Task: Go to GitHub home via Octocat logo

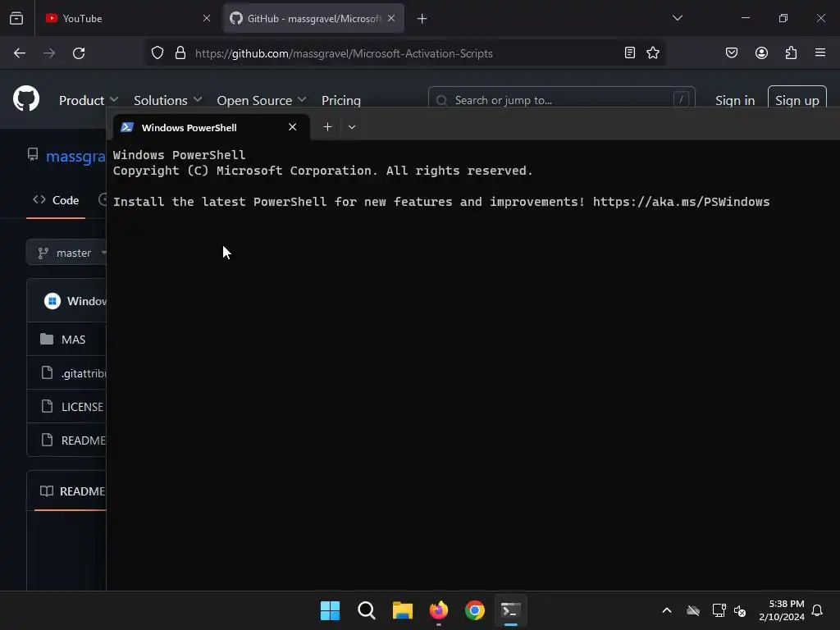Action: click(26, 98)
